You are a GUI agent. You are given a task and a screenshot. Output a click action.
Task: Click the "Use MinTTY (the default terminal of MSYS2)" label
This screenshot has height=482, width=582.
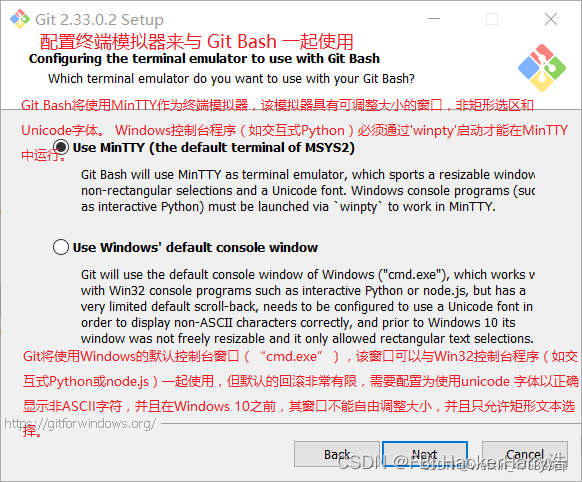pos(214,148)
